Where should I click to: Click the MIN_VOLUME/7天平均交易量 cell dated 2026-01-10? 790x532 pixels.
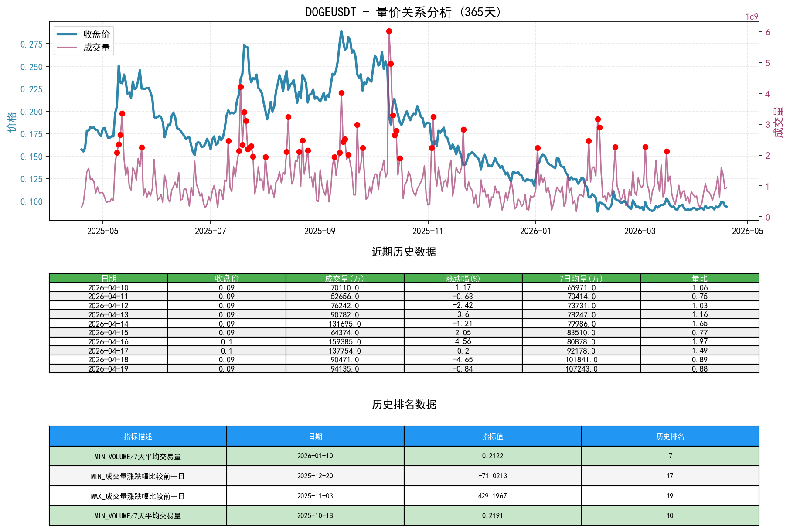(x=138, y=456)
